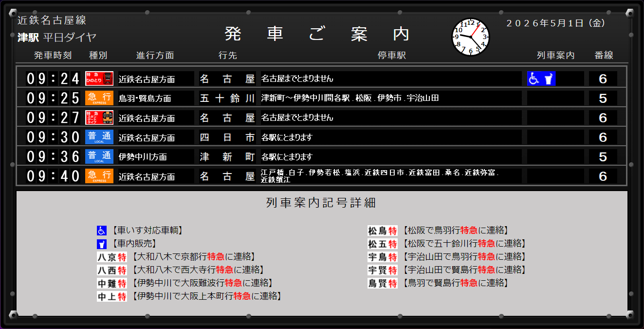
Task: Click the 発車ご案内 board title
Action: point(317,34)
